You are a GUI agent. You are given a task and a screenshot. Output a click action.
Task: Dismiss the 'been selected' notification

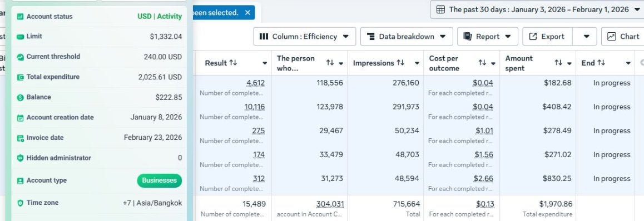pyautogui.click(x=247, y=13)
